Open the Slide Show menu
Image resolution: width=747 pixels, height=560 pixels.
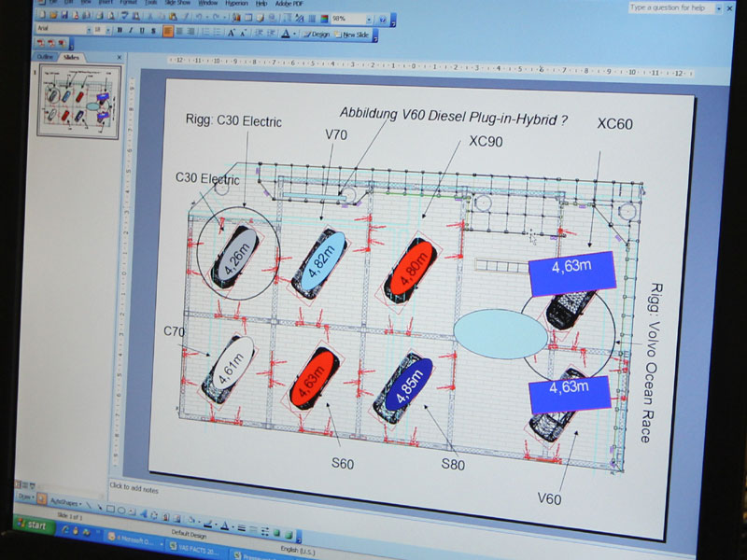pos(177,3)
